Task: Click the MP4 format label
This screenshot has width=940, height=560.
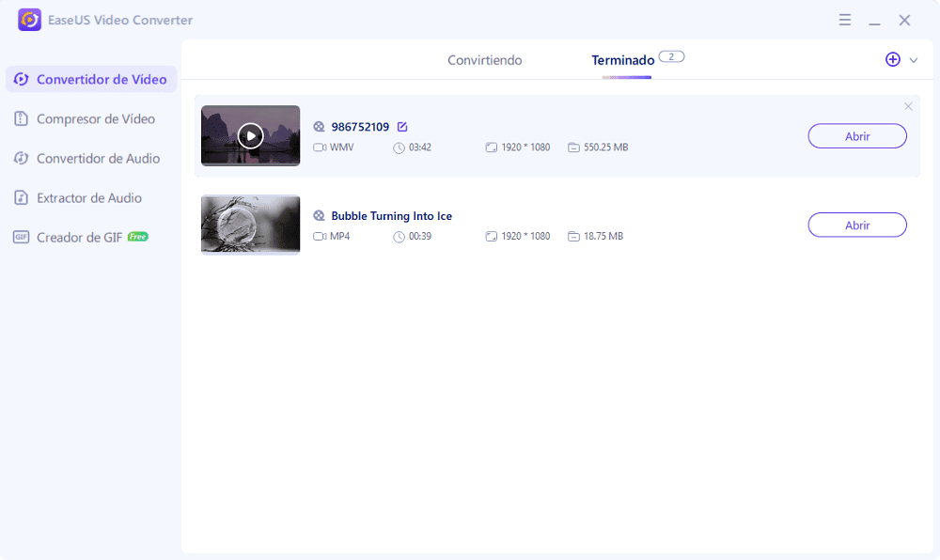Action: click(340, 236)
